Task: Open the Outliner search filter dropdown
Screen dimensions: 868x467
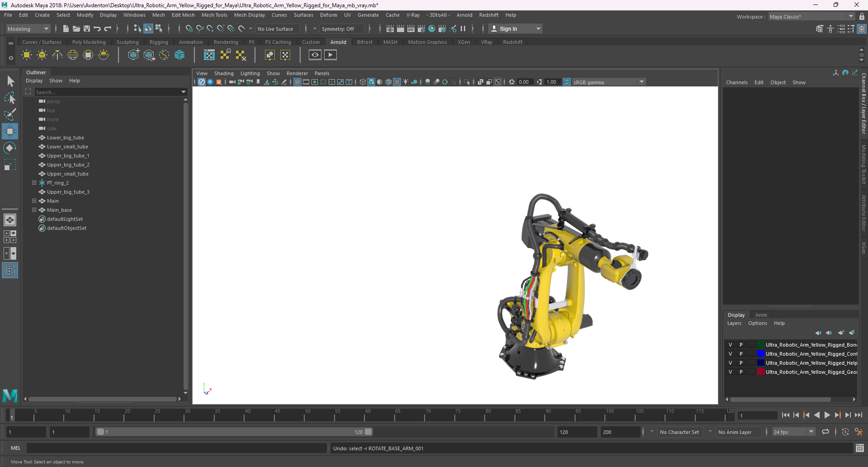Action: [x=184, y=92]
